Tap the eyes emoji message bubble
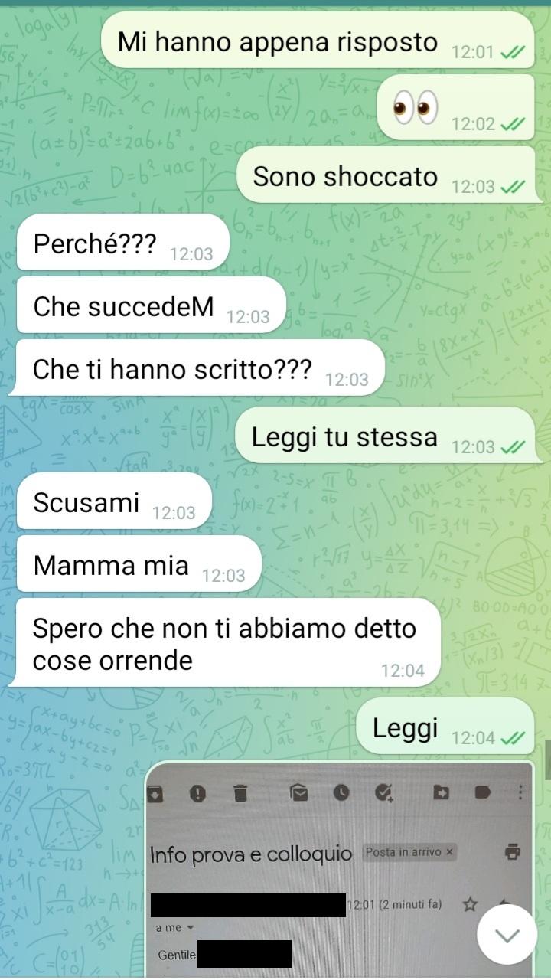 455,107
